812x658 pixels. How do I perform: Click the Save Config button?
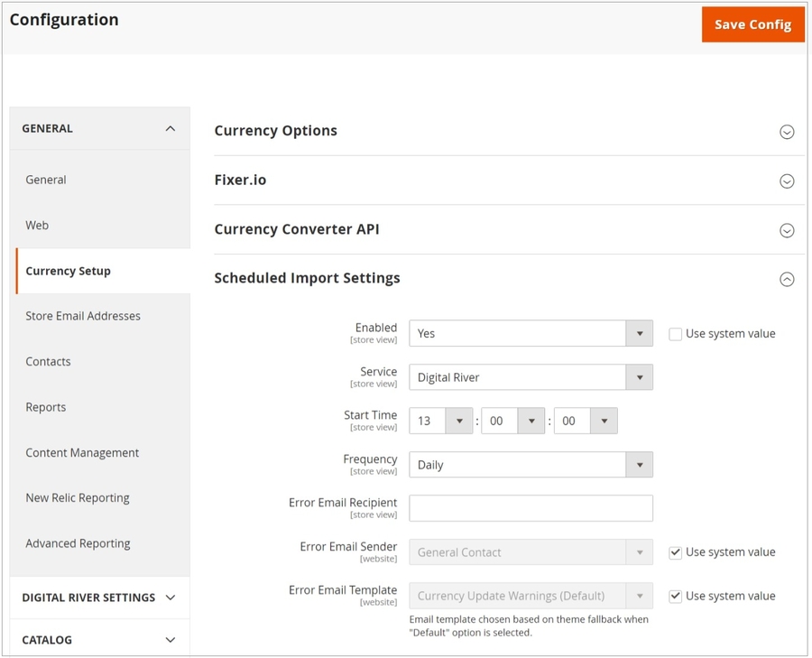click(752, 24)
